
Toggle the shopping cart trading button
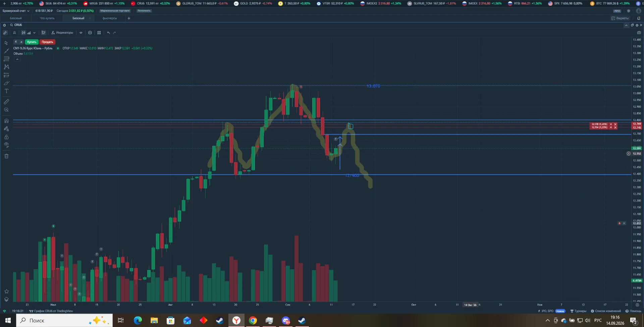[43, 33]
